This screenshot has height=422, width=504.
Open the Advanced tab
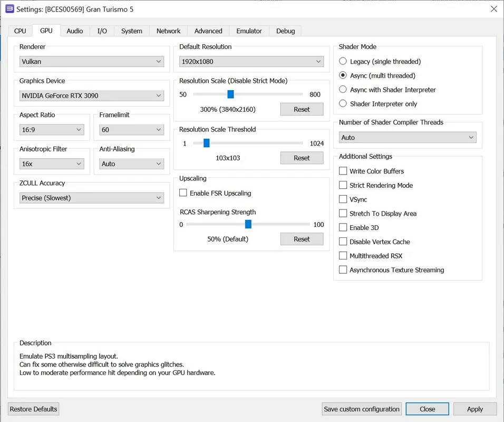(208, 31)
